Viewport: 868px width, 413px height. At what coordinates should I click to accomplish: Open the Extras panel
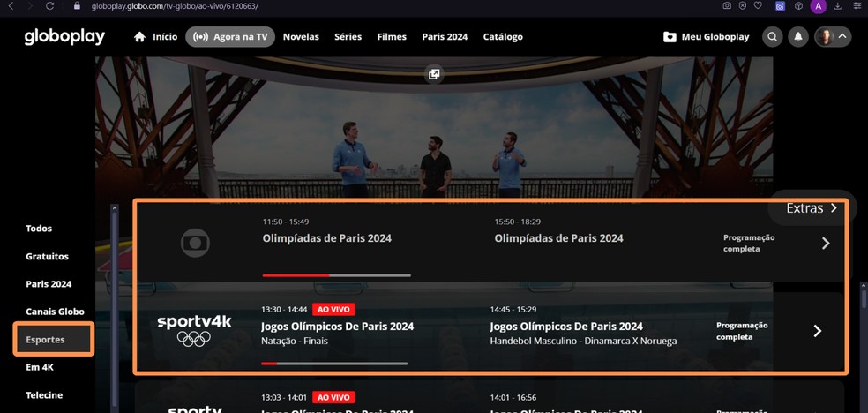point(812,207)
